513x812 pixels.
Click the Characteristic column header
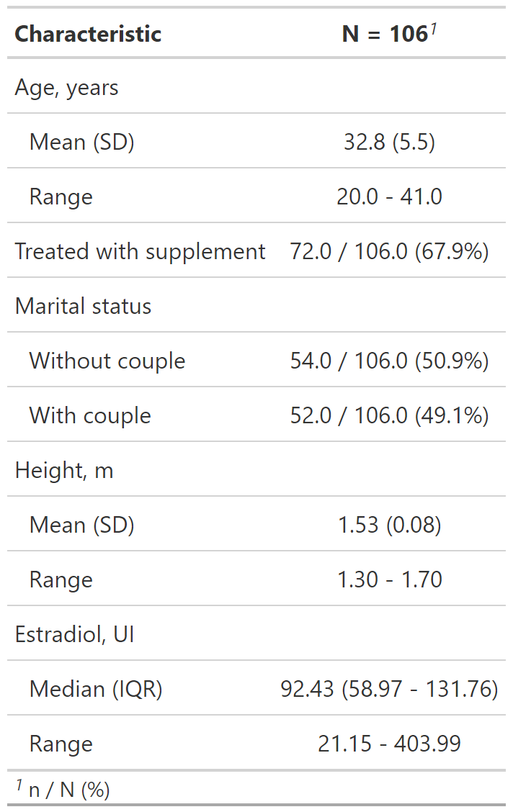[x=88, y=34]
